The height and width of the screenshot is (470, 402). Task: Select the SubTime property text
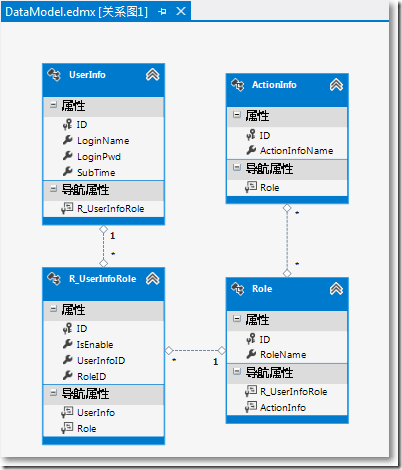click(x=96, y=172)
